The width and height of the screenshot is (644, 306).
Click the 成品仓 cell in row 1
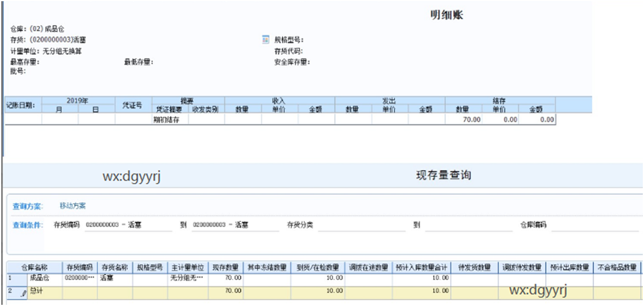pyautogui.click(x=45, y=280)
